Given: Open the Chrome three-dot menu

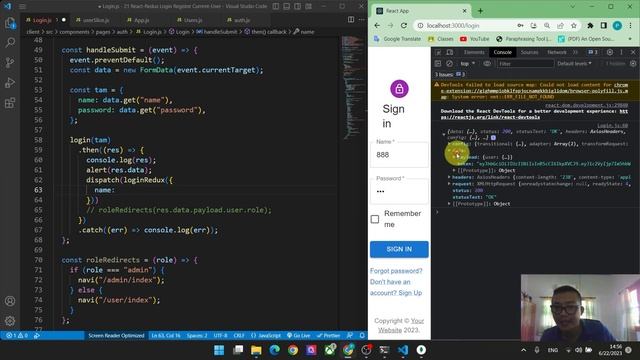Looking at the screenshot, I should [x=631, y=25].
